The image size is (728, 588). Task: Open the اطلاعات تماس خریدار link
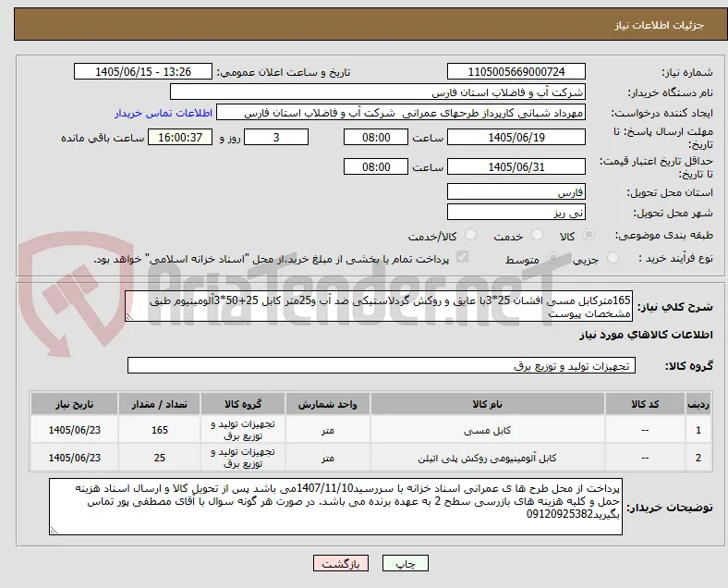coord(164,113)
